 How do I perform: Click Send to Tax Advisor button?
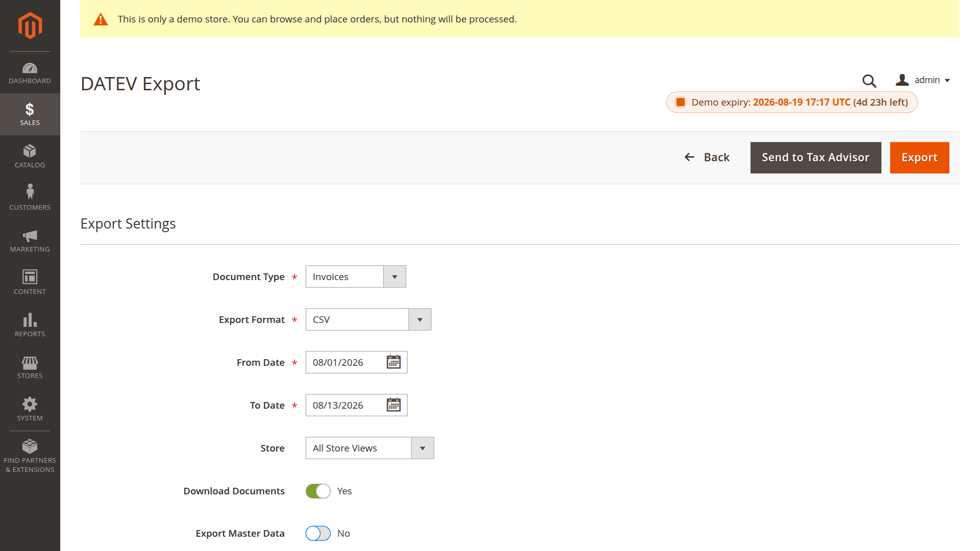[816, 158]
